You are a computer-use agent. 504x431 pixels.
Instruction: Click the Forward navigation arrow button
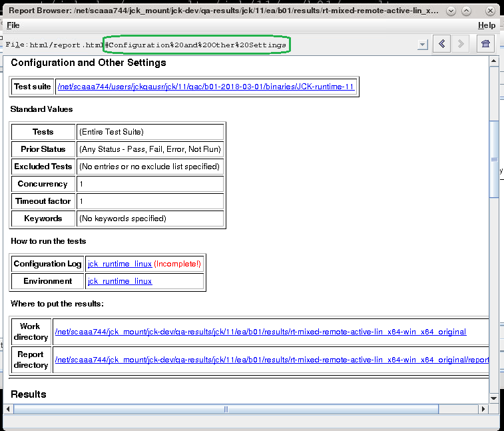pyautogui.click(x=460, y=44)
